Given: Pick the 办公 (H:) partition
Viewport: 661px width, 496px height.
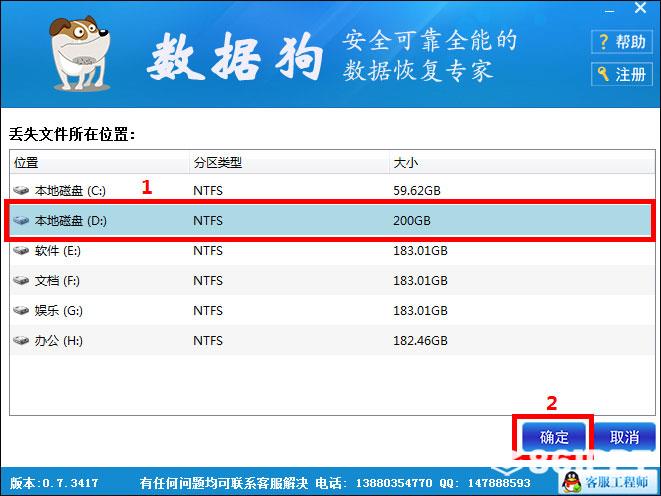Looking at the screenshot, I should tap(332, 340).
